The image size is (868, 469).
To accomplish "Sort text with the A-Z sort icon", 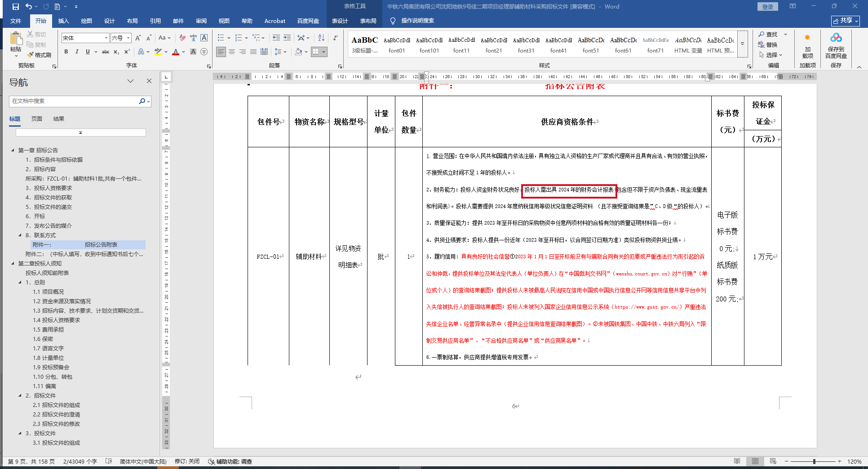I will click(x=321, y=38).
